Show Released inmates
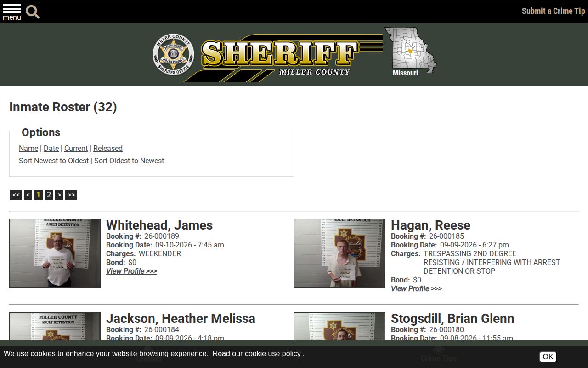The width and height of the screenshot is (588, 368). coord(108,148)
